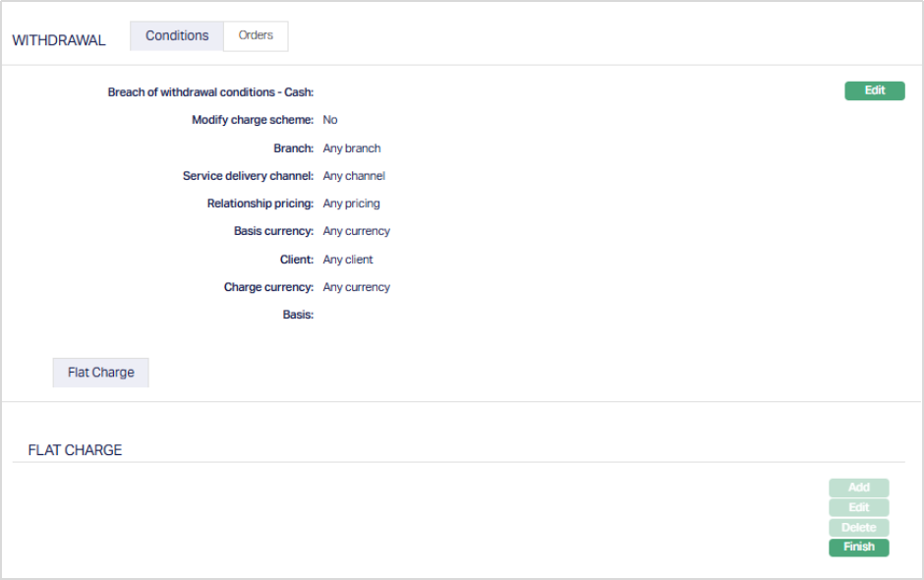The width and height of the screenshot is (924, 580).
Task: Select the Flat Charge tab
Action: point(100,374)
